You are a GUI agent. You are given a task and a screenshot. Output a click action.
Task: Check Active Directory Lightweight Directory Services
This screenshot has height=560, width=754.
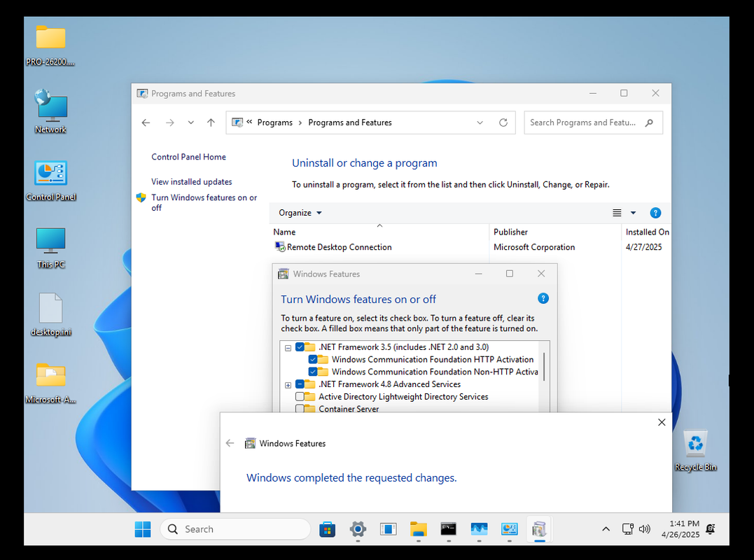click(300, 397)
